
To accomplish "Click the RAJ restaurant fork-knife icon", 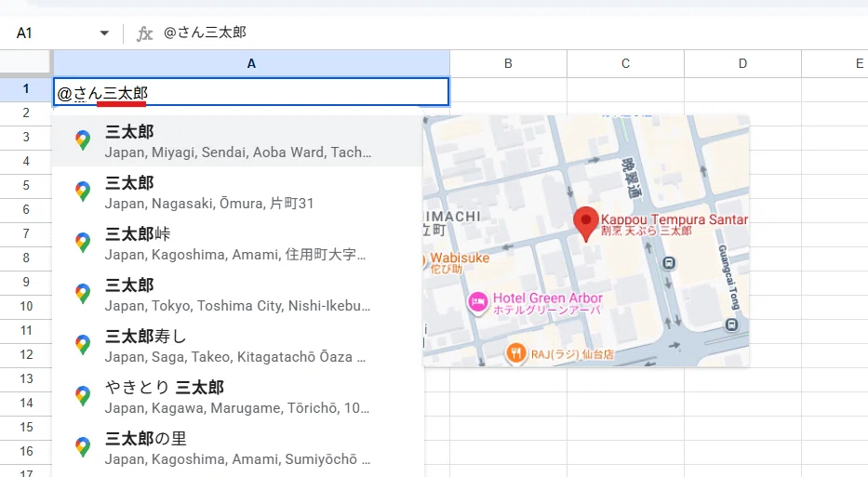I will tap(515, 352).
